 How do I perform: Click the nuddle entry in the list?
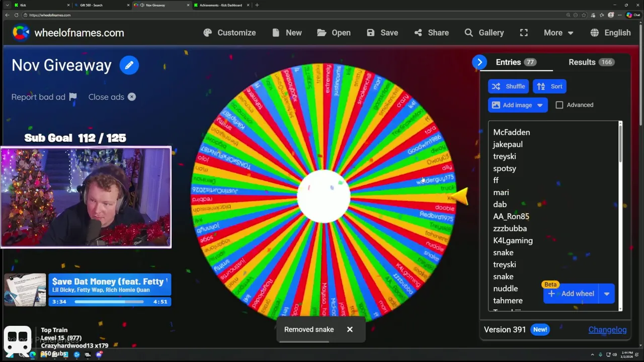(505, 289)
